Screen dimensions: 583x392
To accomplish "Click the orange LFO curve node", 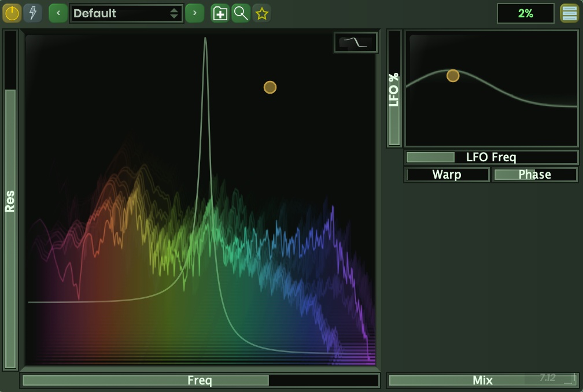I will click(x=453, y=76).
